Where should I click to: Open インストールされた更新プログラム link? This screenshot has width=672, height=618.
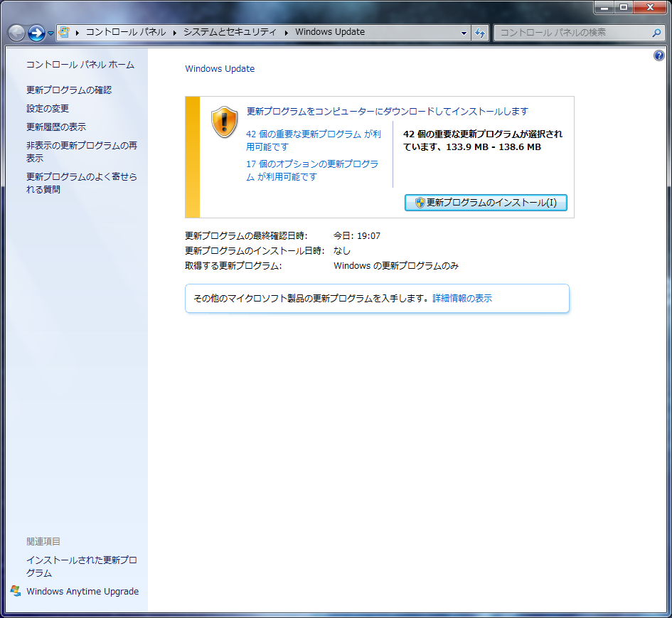click(82, 567)
